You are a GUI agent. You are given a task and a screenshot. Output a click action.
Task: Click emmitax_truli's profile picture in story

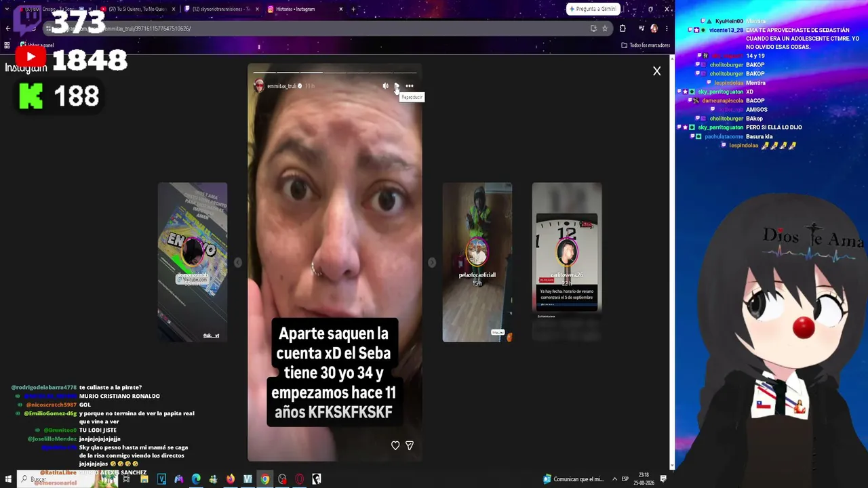click(259, 85)
